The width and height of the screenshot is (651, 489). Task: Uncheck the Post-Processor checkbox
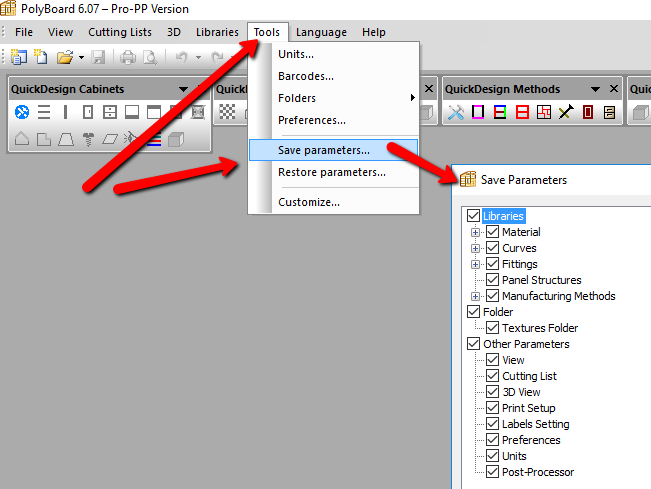pyautogui.click(x=492, y=472)
